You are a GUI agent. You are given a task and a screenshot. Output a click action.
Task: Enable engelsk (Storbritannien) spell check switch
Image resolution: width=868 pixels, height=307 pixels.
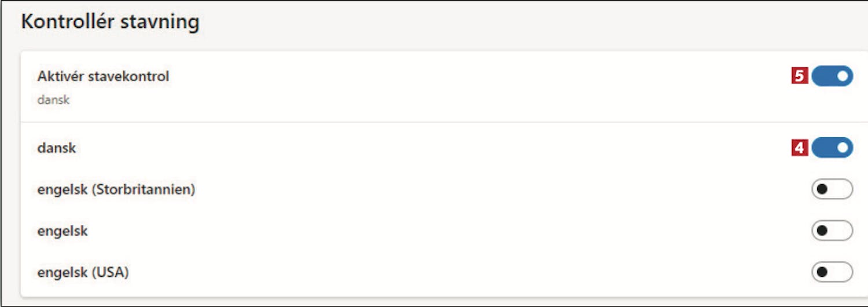click(x=832, y=189)
